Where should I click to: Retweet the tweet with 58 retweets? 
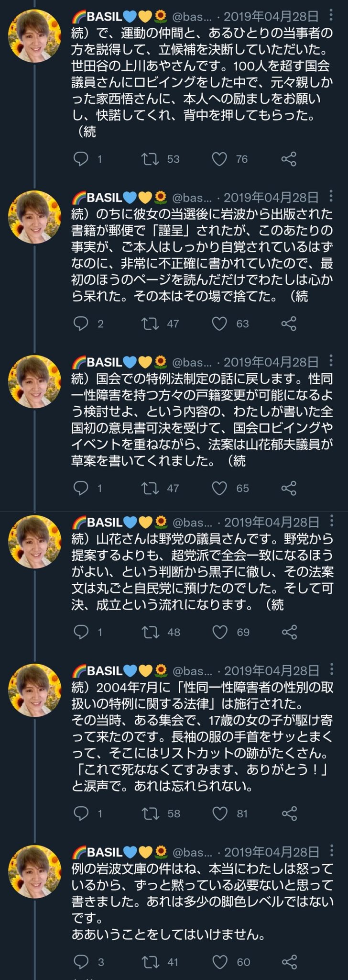pyautogui.click(x=151, y=813)
